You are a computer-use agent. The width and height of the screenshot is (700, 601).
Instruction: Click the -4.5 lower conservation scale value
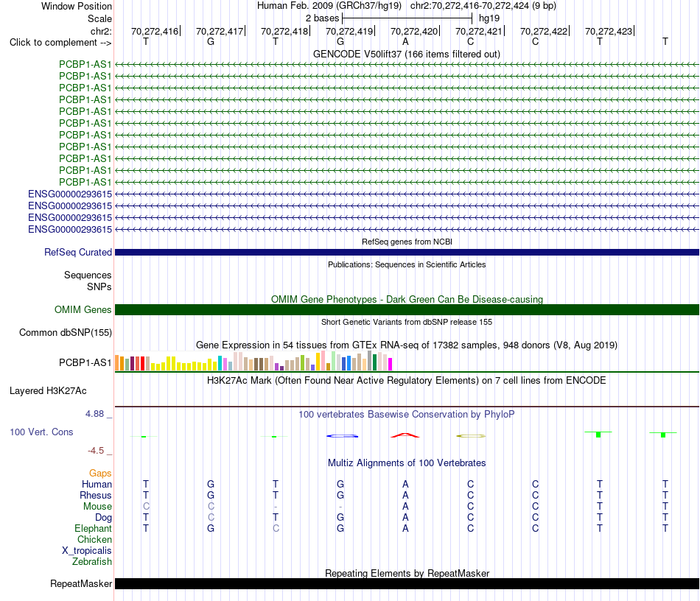(96, 451)
